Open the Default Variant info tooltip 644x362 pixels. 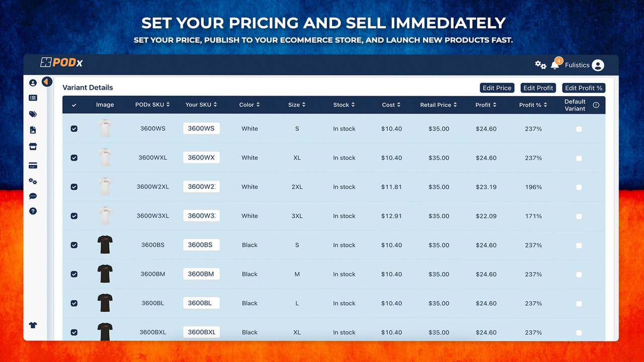595,105
